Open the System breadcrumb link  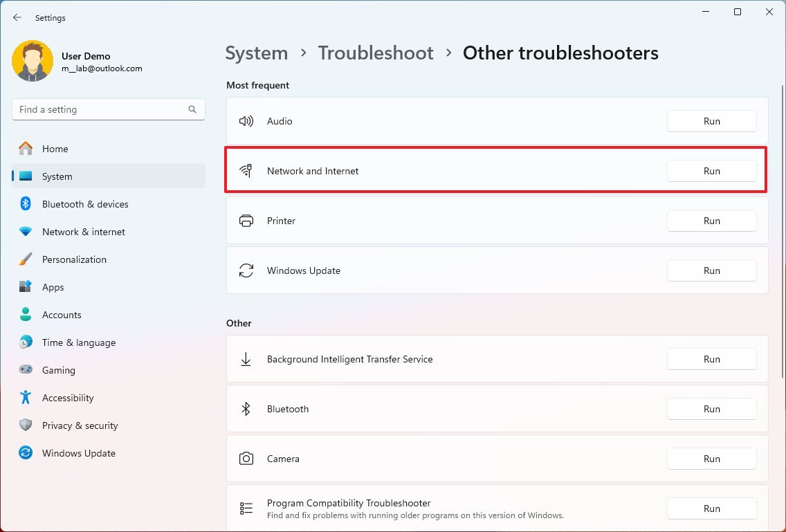click(x=256, y=53)
